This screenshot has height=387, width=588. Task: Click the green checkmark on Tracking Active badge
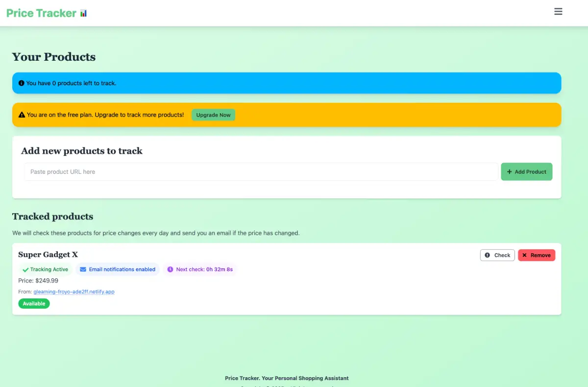(26, 269)
